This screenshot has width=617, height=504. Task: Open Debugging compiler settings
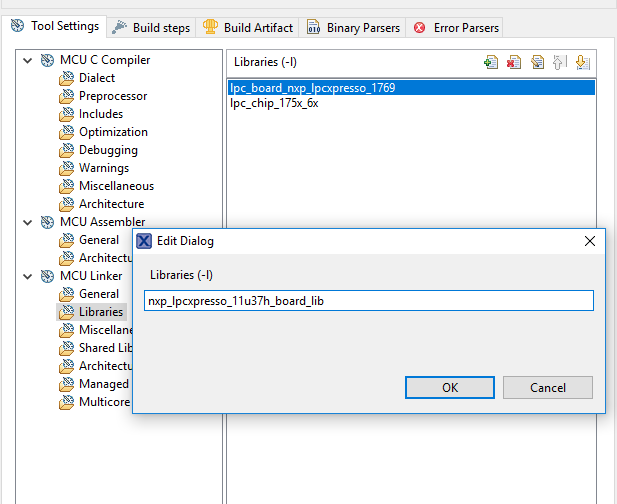coord(108,150)
